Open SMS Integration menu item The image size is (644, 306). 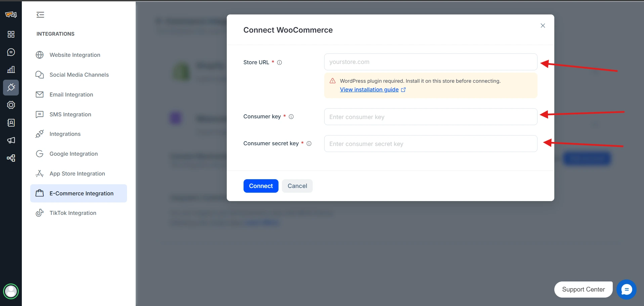click(79, 114)
